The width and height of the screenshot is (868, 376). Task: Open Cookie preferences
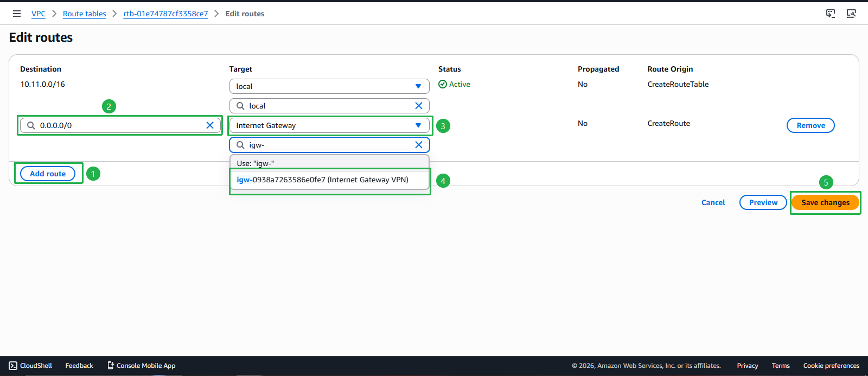coord(831,366)
